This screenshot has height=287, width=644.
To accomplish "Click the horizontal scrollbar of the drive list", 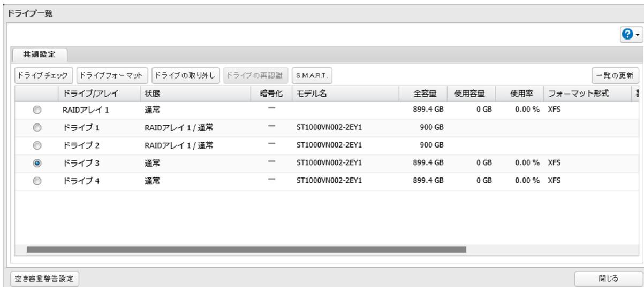I will 246,249.
